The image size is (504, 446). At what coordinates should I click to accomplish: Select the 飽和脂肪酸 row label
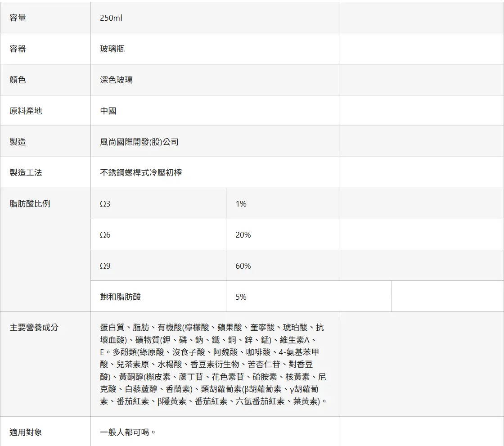coord(121,297)
